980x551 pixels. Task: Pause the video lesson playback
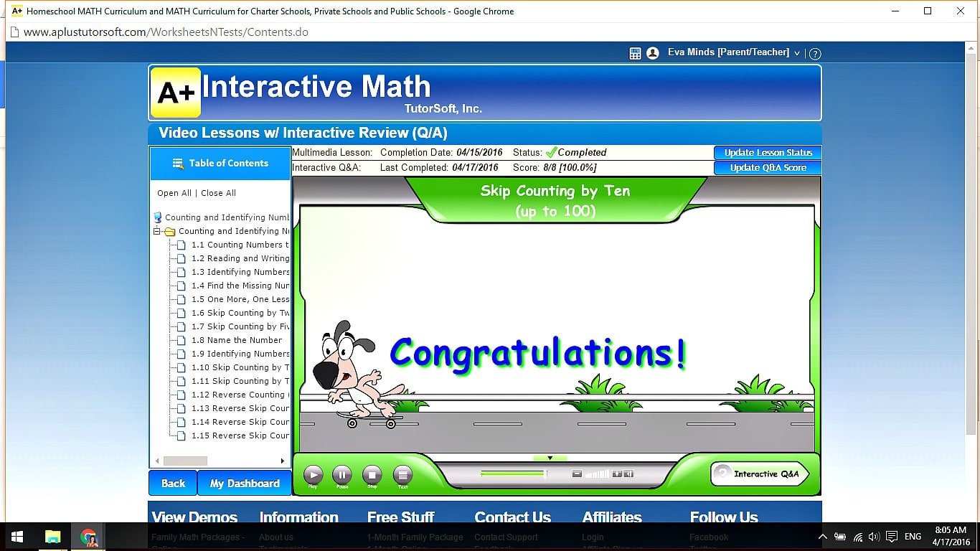(343, 474)
